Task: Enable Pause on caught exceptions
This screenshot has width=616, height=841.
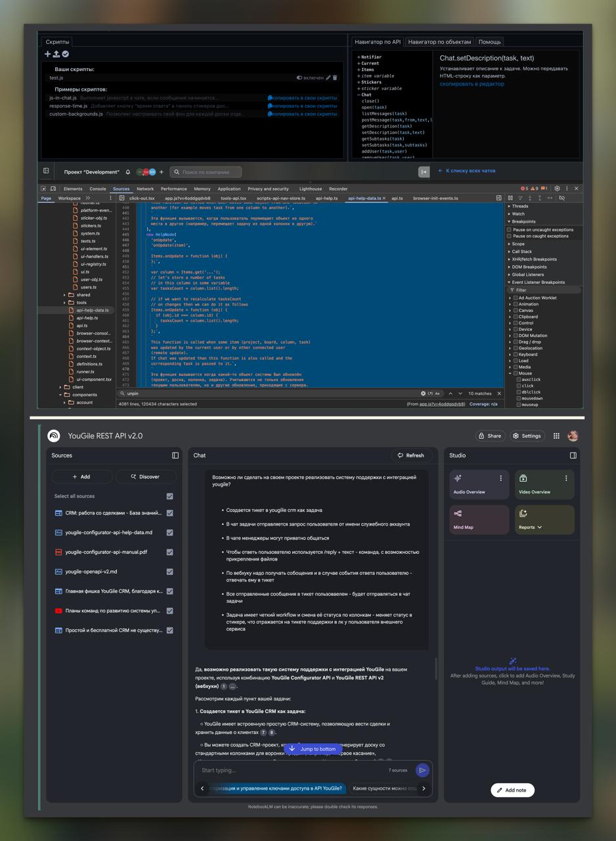Action: (509, 236)
